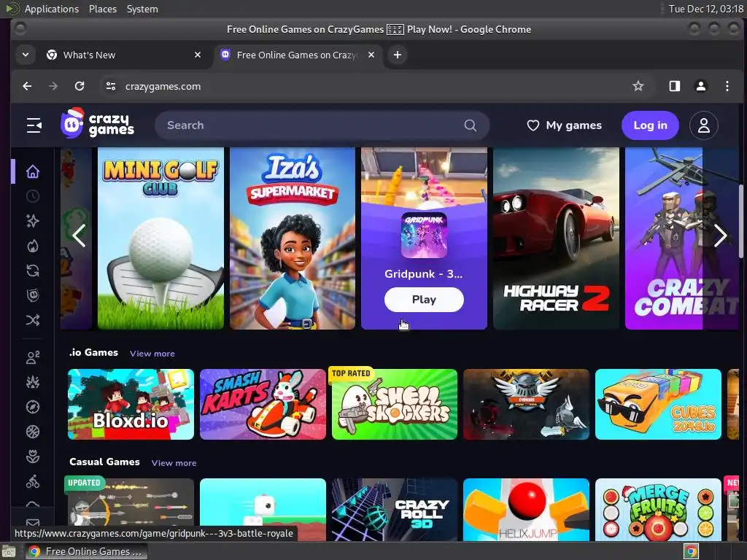Open Chrome three-dot menu

727,86
